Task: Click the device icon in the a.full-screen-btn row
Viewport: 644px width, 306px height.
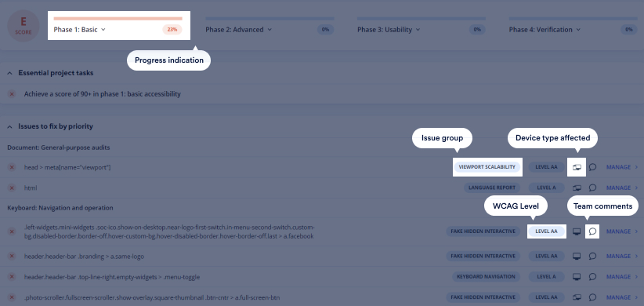Action: pos(577,297)
